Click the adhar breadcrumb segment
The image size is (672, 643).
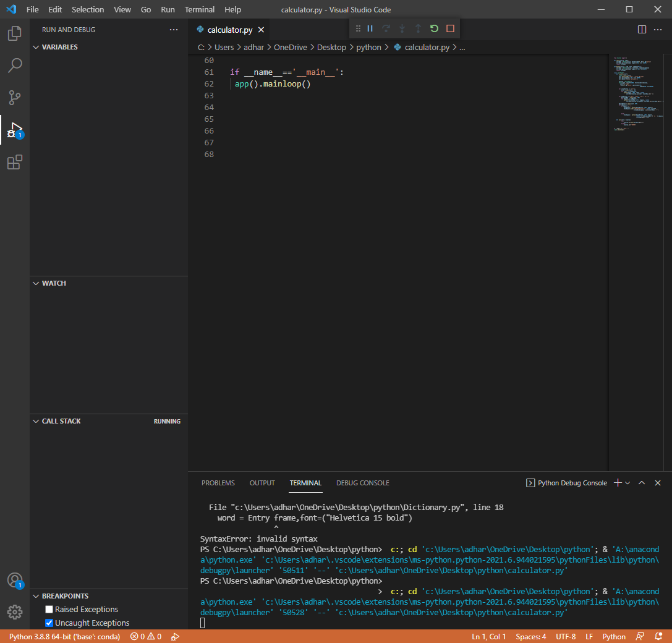click(253, 47)
